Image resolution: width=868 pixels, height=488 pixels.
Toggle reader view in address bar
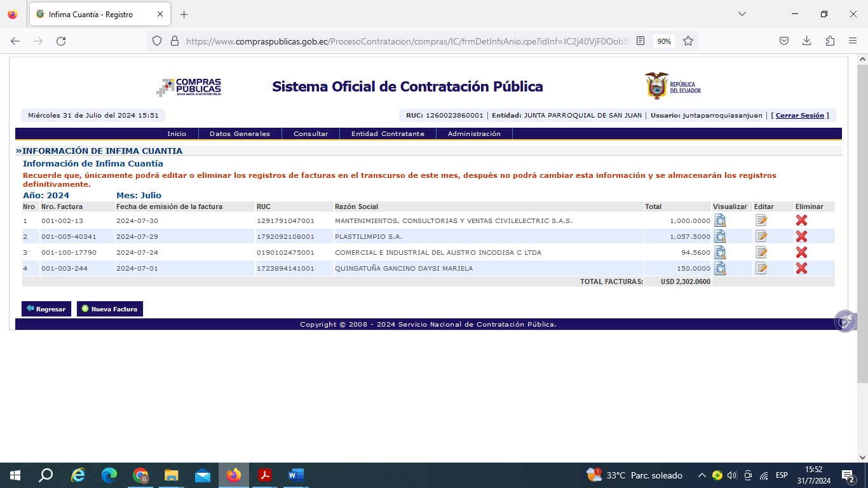tap(641, 41)
